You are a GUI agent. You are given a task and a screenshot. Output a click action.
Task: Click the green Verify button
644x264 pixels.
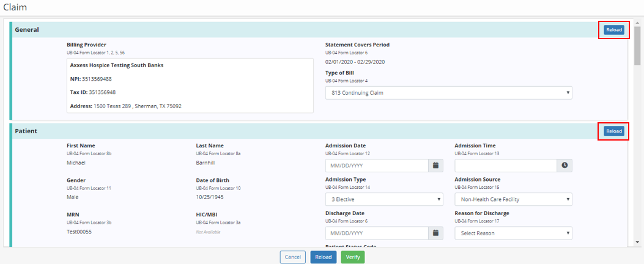352,257
